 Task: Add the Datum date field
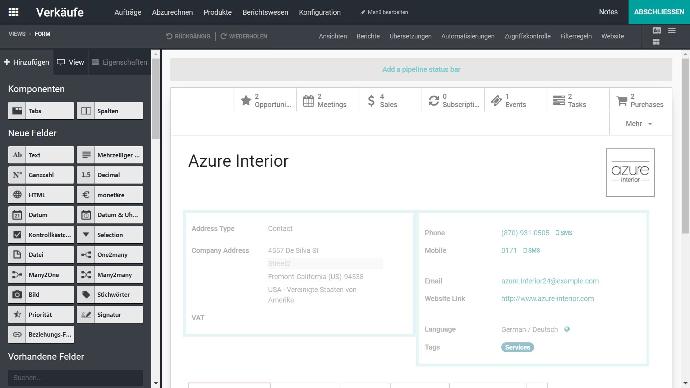click(x=41, y=215)
